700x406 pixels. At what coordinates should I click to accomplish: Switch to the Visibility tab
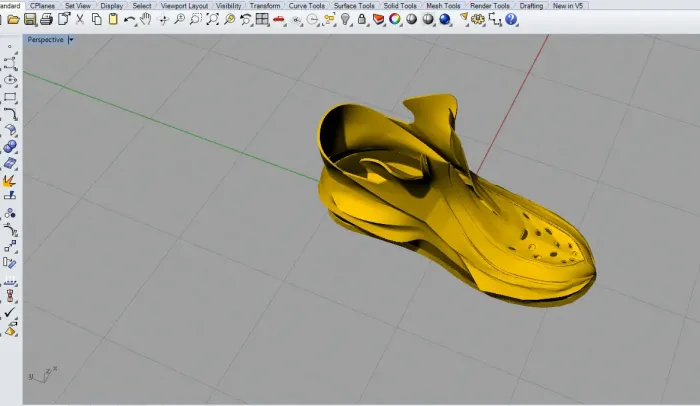pos(229,6)
